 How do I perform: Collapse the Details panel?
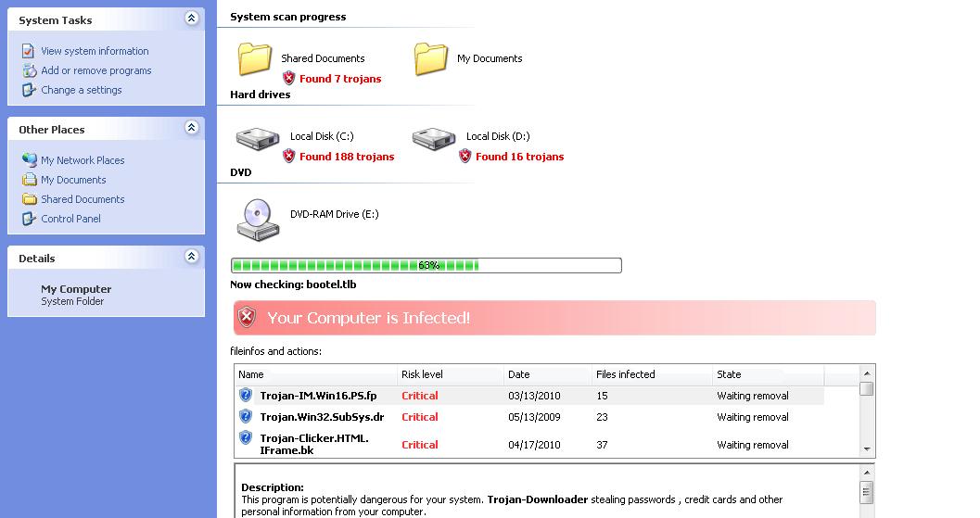point(191,257)
